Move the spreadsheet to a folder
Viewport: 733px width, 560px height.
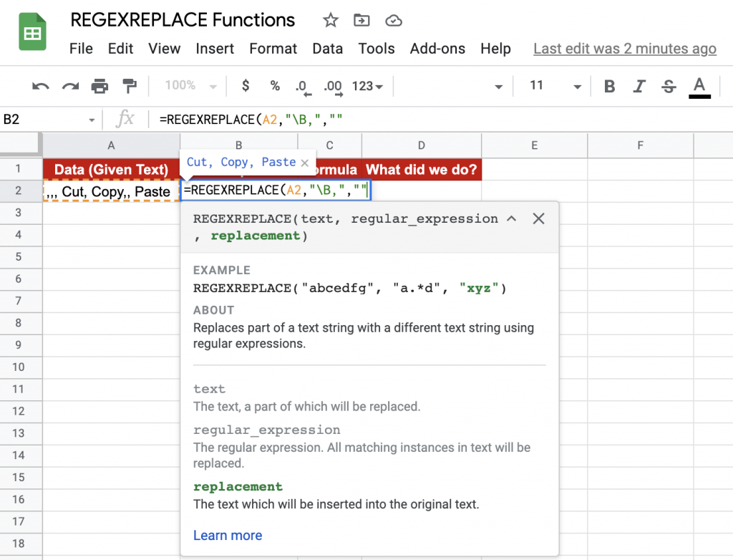361,20
